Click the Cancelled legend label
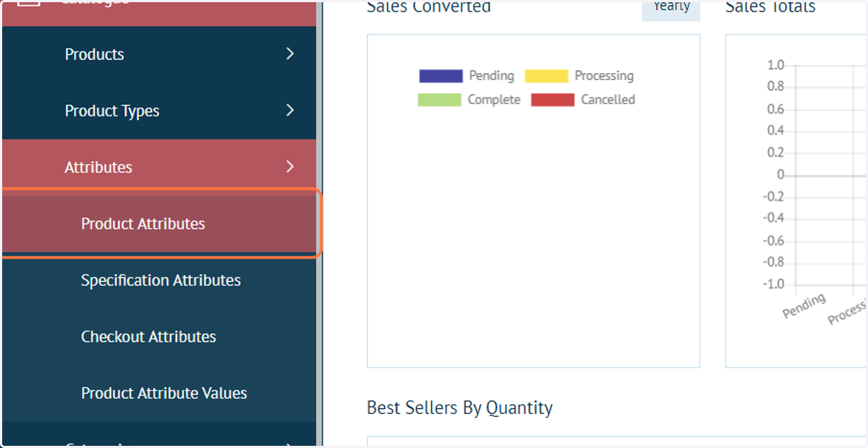 point(608,100)
